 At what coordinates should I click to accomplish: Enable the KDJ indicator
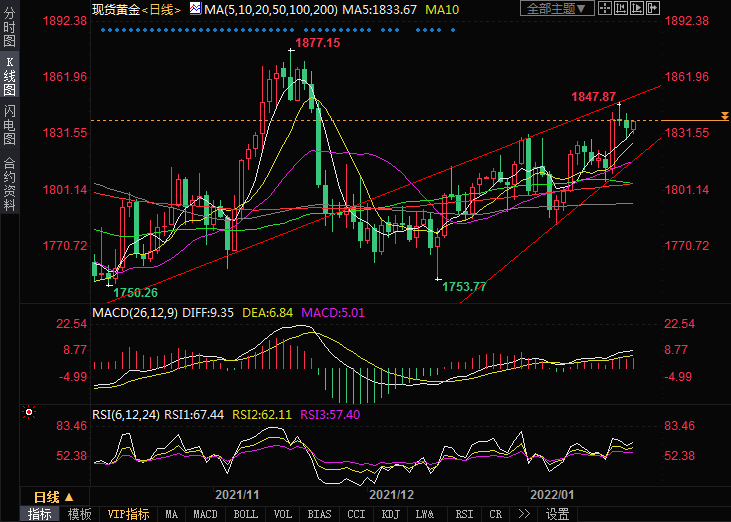[x=389, y=514]
